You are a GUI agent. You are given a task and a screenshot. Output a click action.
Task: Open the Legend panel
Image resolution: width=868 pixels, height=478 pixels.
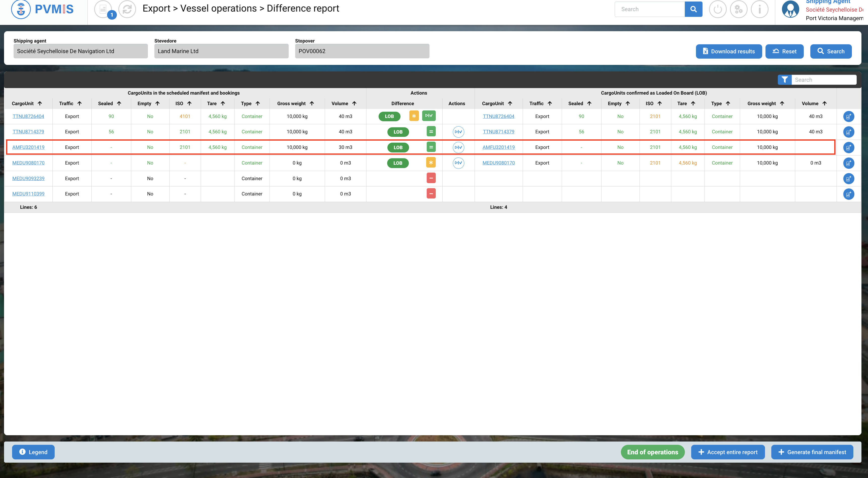click(33, 452)
